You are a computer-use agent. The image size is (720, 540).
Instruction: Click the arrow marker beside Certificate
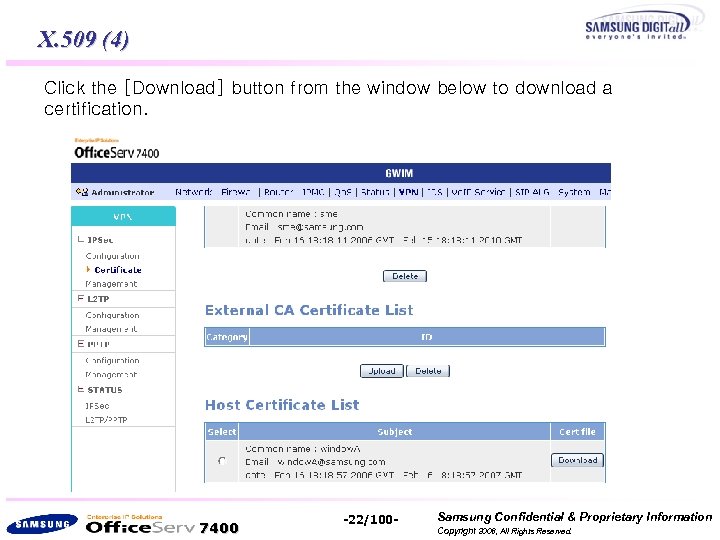click(x=88, y=270)
